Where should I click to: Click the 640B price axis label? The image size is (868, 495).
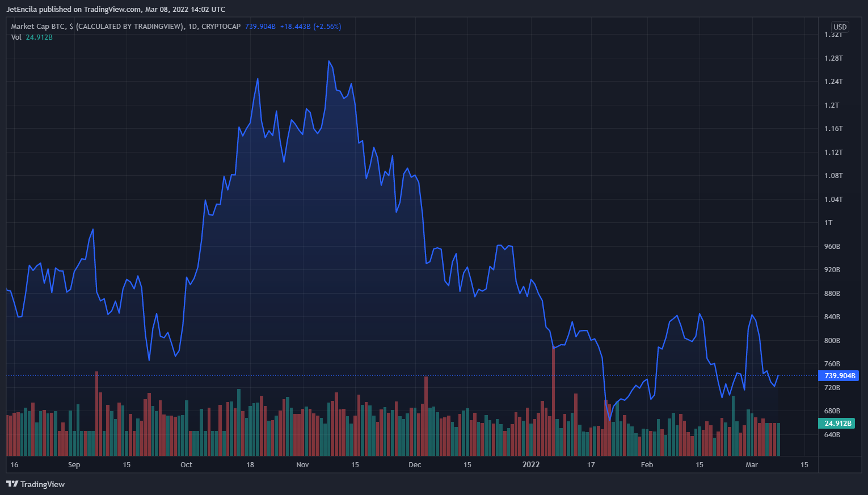click(x=832, y=434)
